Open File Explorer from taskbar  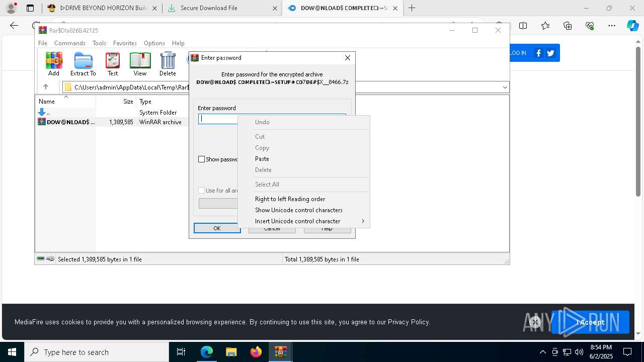tap(231, 352)
